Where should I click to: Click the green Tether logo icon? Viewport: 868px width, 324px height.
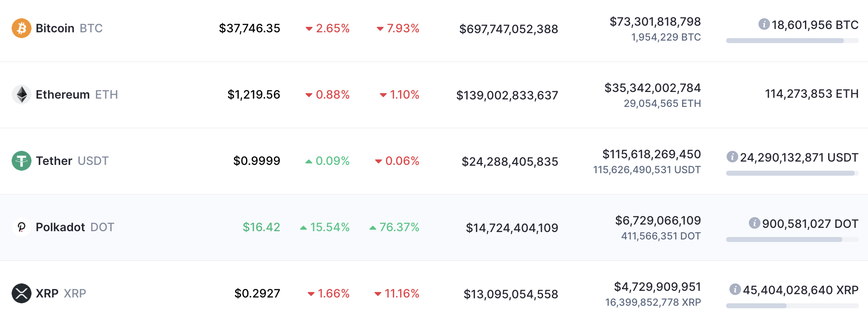[22, 161]
